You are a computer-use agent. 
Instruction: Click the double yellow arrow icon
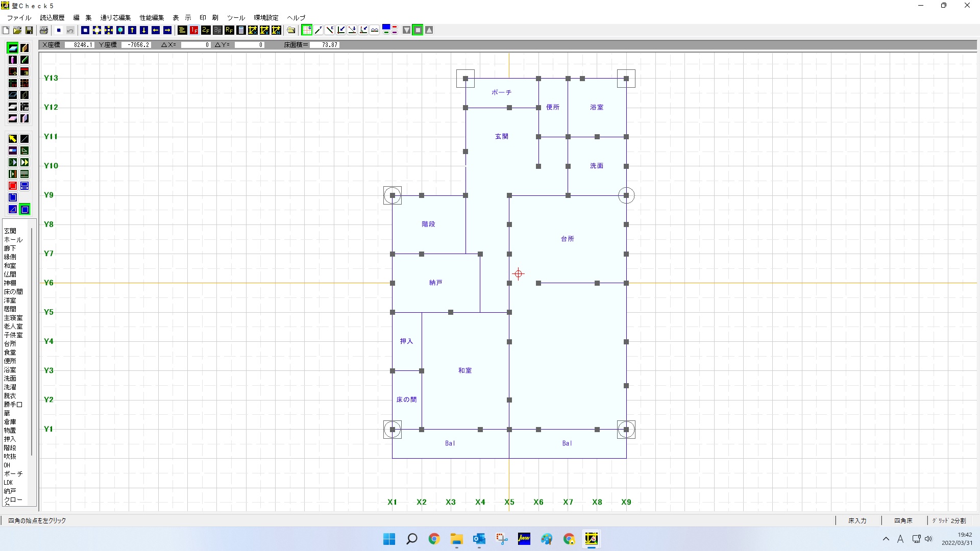pos(24,162)
